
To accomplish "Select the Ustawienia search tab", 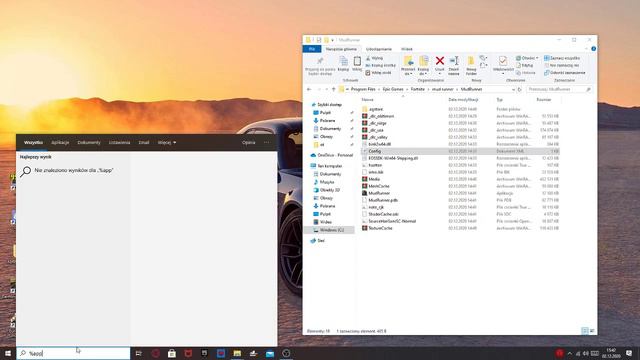I will click(x=119, y=142).
